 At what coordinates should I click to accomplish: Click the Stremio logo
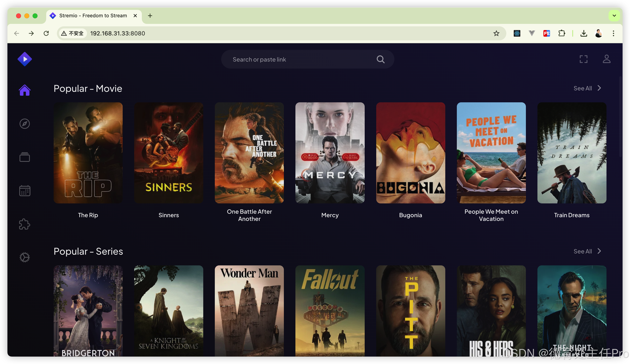click(25, 59)
